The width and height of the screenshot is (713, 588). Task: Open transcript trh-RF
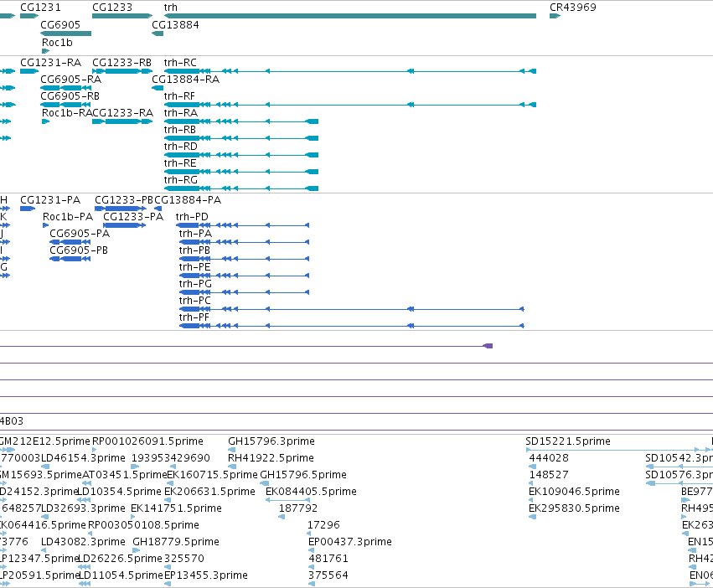[179, 96]
